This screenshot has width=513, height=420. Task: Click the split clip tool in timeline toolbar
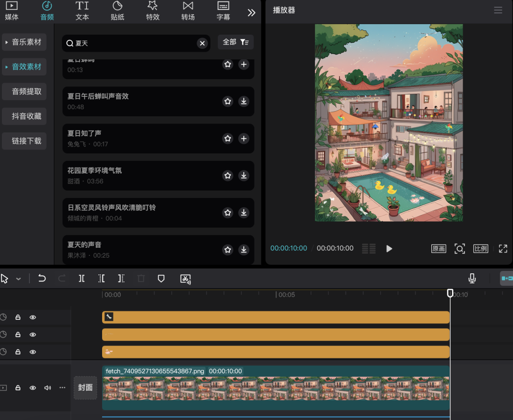[82, 279]
